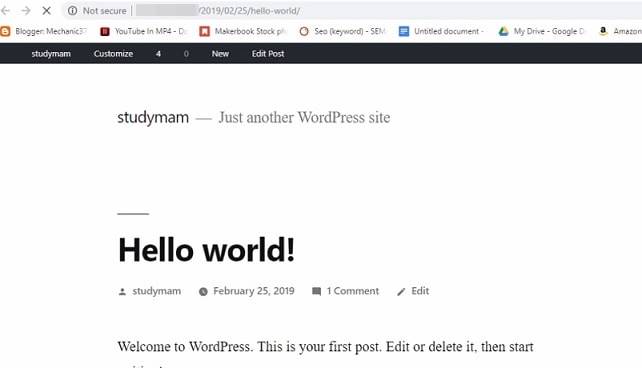642x368 pixels.
Task: Click the YouTube In MP4 bookmark favicon
Action: click(x=105, y=31)
